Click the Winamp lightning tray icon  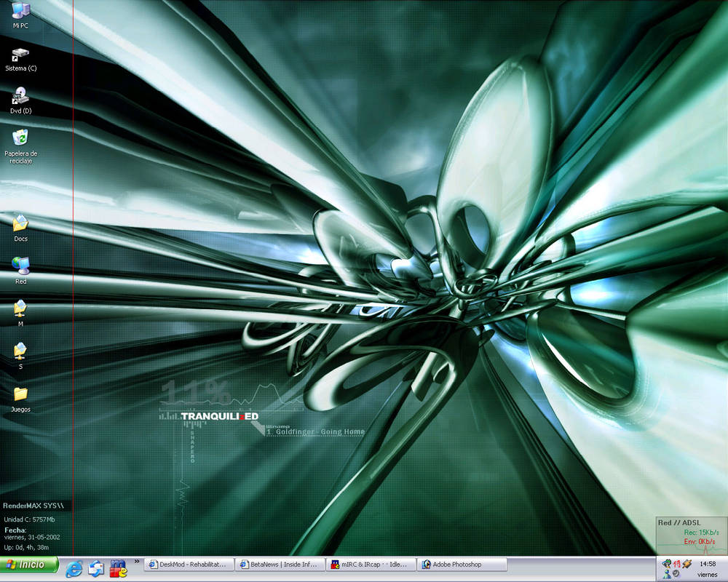point(687,564)
